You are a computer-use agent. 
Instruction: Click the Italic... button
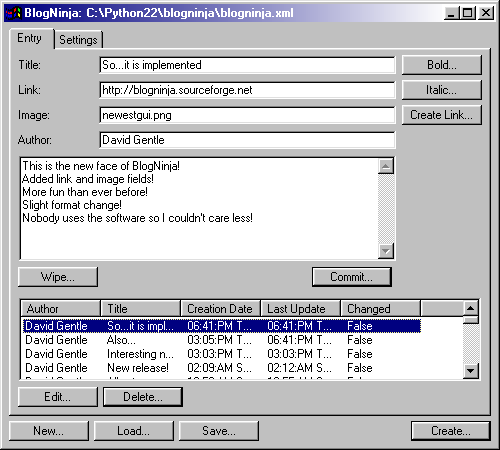click(442, 90)
